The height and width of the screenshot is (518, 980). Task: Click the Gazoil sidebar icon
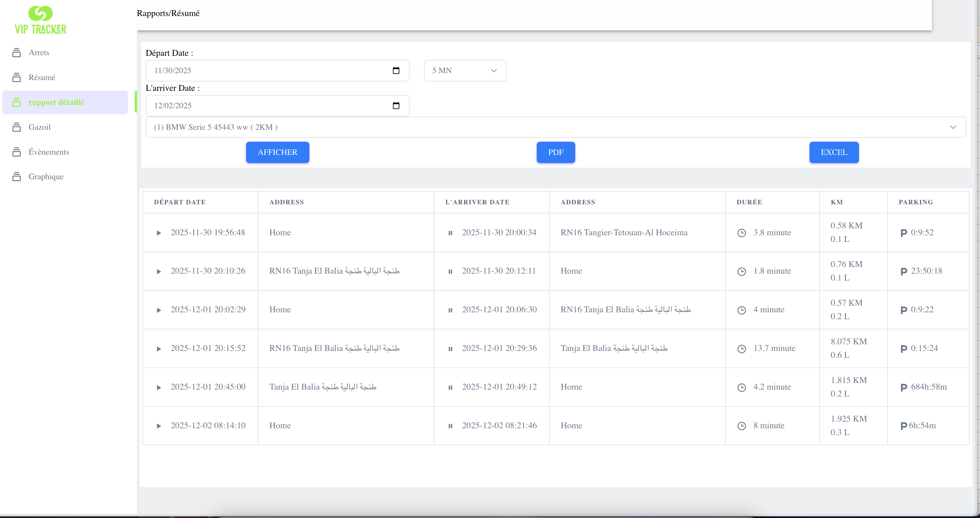[16, 127]
